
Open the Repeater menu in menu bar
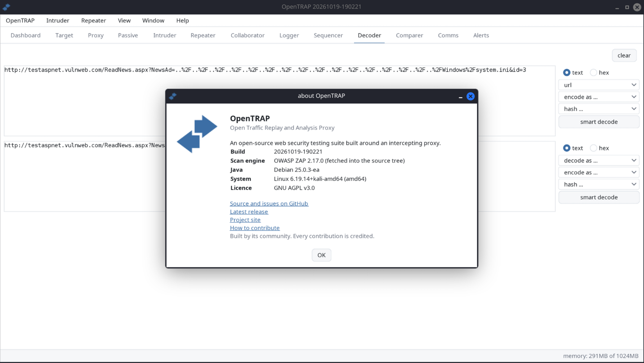[93, 21]
